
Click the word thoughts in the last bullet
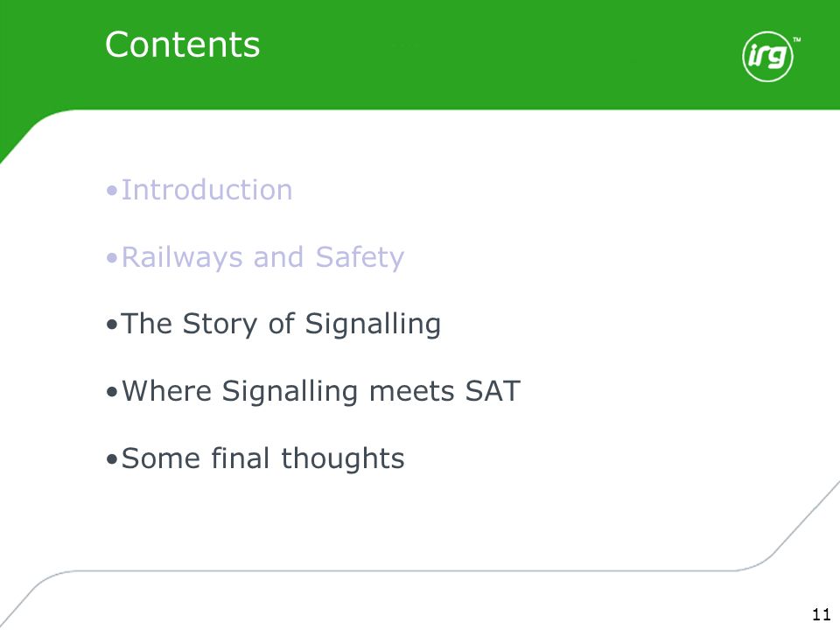click(343, 458)
